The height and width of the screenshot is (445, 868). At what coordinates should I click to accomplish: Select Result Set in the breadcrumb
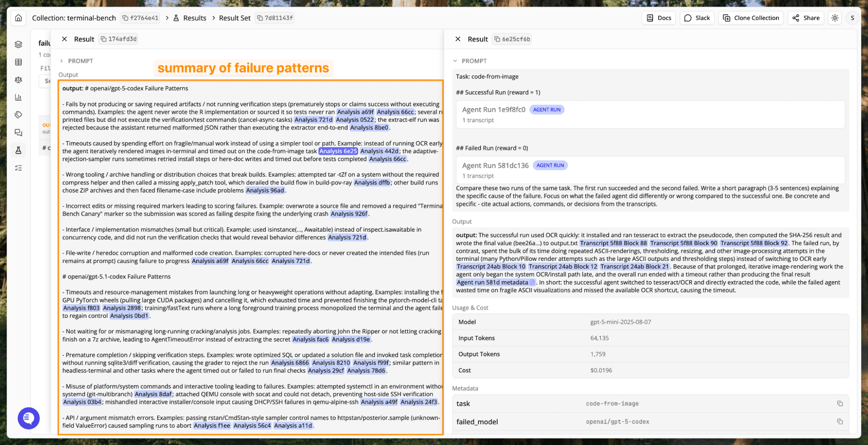point(234,18)
